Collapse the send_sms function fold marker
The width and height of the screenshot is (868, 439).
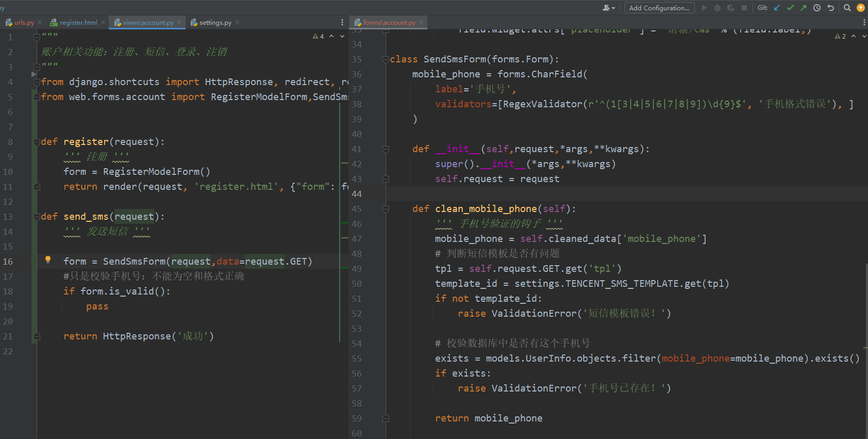click(x=37, y=217)
